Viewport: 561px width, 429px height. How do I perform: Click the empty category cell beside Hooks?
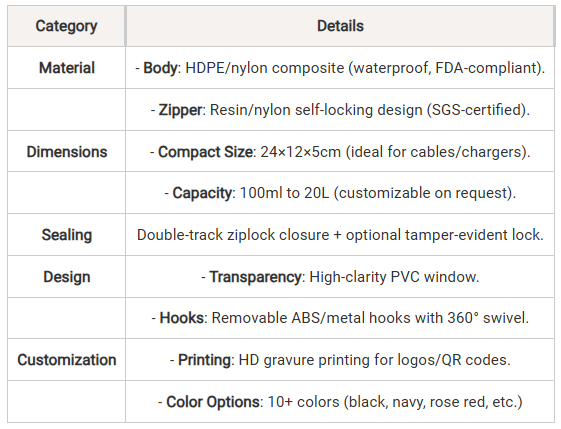pos(67,318)
